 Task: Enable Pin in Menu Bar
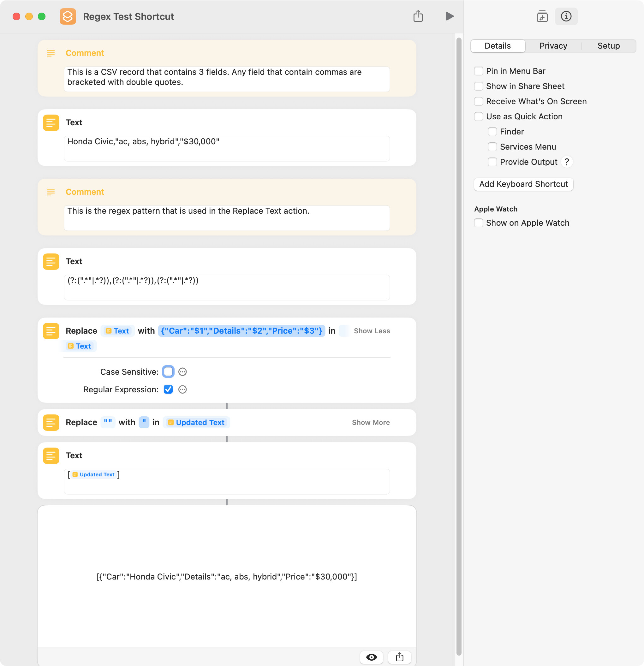tap(479, 71)
